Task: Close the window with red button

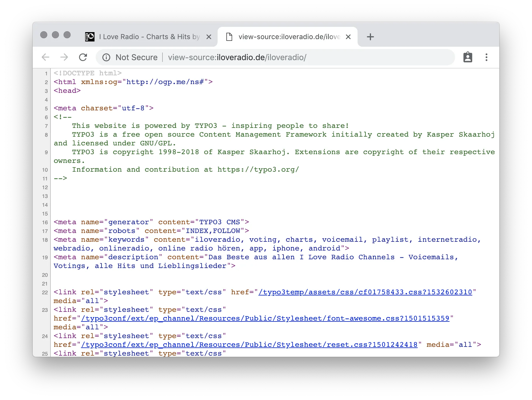Action: point(44,35)
